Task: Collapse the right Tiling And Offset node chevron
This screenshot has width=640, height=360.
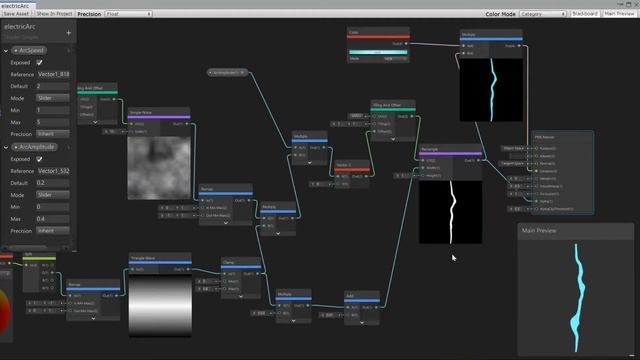Action: pyautogui.click(x=393, y=139)
